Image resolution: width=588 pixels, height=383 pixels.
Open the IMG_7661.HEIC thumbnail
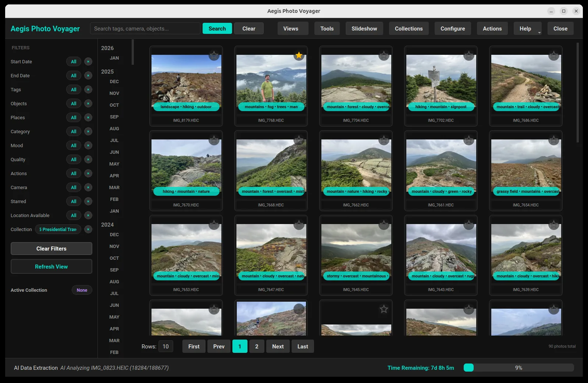[x=441, y=166]
